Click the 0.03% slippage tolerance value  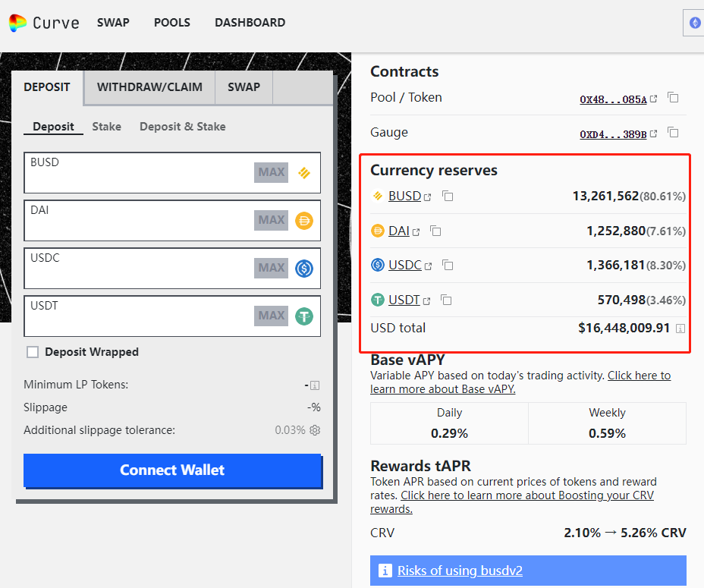point(290,430)
